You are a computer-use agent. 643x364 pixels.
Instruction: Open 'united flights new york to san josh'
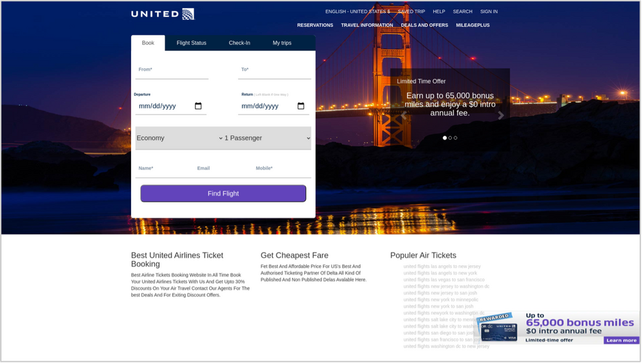click(438, 306)
